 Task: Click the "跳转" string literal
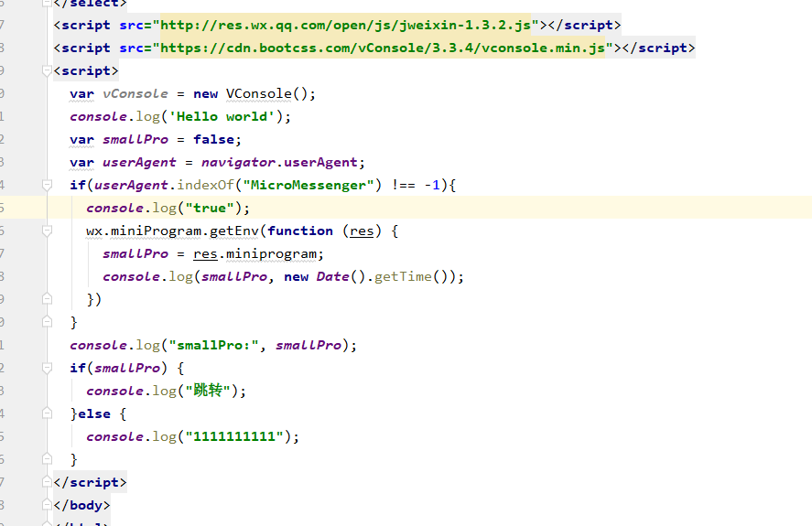(x=208, y=391)
